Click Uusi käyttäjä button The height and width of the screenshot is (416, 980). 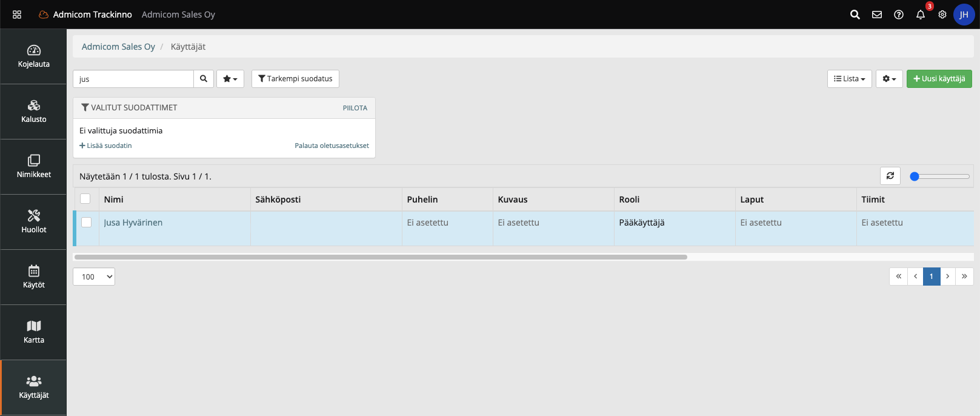point(939,79)
